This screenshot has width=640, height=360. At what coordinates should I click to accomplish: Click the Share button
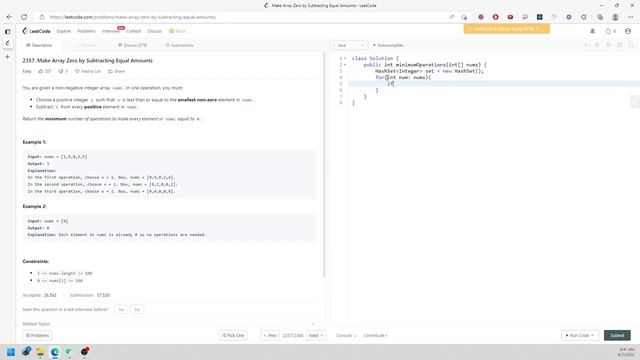click(116, 71)
